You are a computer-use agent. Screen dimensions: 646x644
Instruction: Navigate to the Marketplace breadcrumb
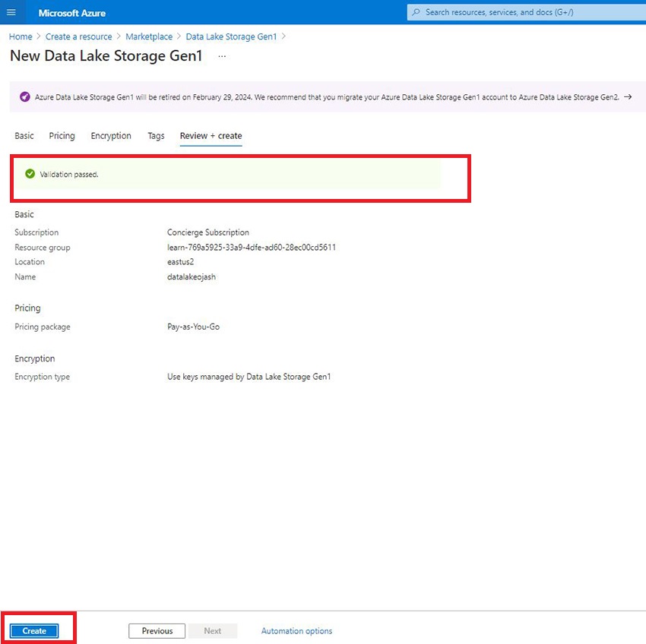pyautogui.click(x=149, y=36)
